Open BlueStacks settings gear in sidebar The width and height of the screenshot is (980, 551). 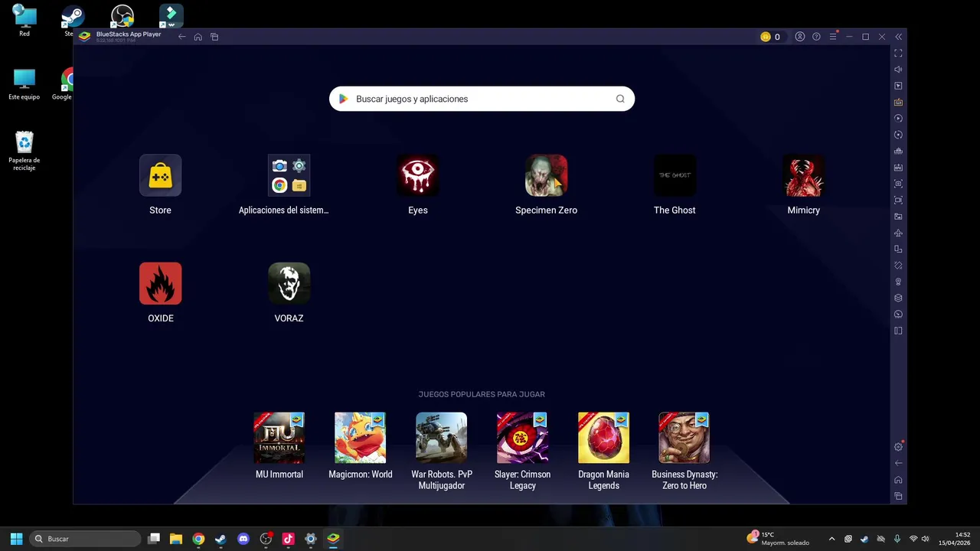pyautogui.click(x=898, y=447)
